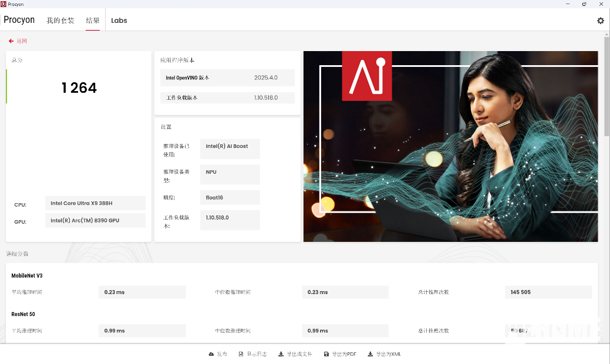This screenshot has height=364, width=610.
Task: Click the overall score 1264
Action: click(79, 88)
